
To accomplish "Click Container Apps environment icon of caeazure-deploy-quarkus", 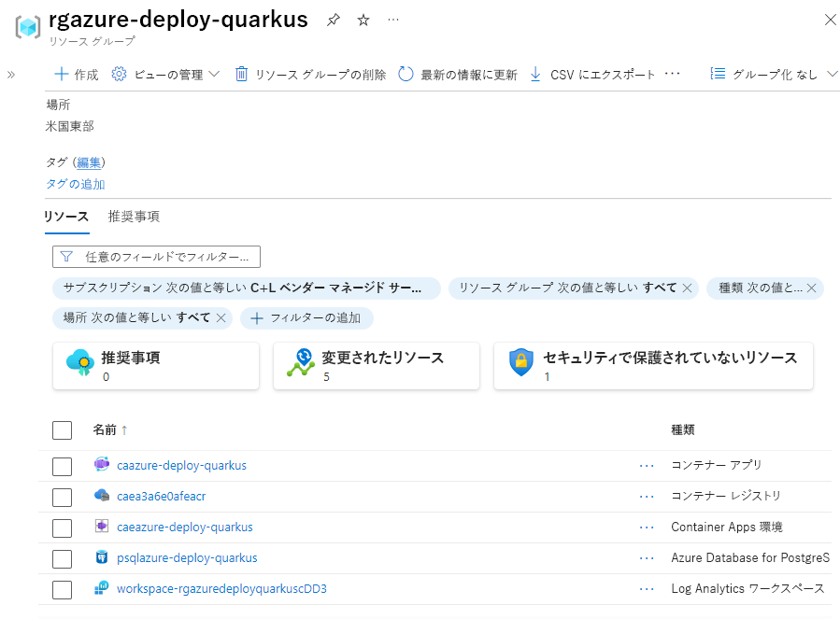I will pyautogui.click(x=102, y=527).
